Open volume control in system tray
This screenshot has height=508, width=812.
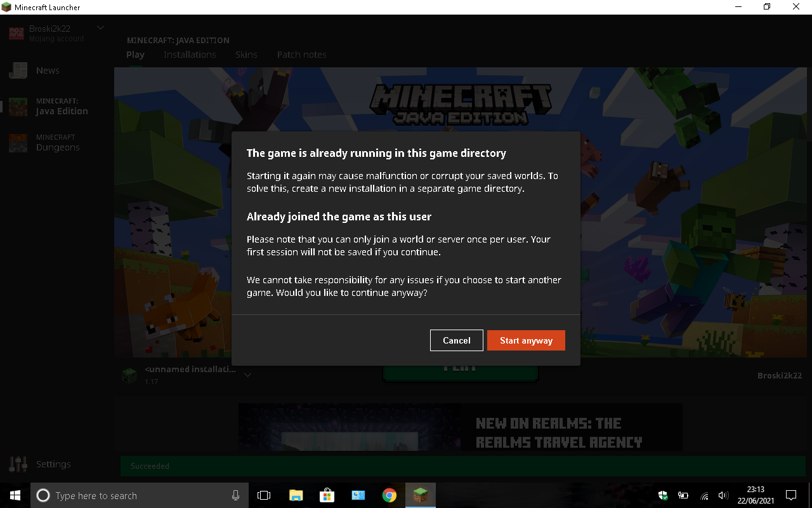pos(723,495)
